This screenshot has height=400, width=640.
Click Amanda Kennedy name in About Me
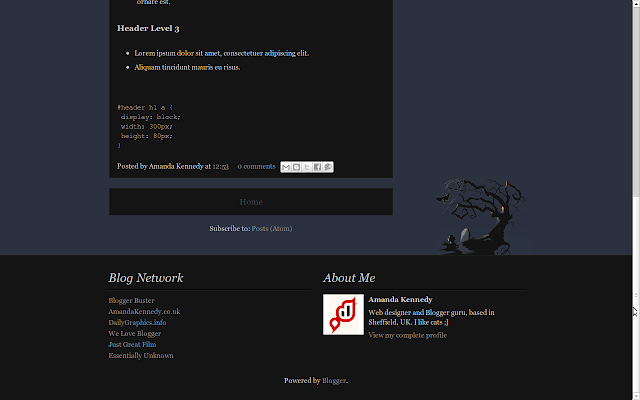pyautogui.click(x=400, y=300)
